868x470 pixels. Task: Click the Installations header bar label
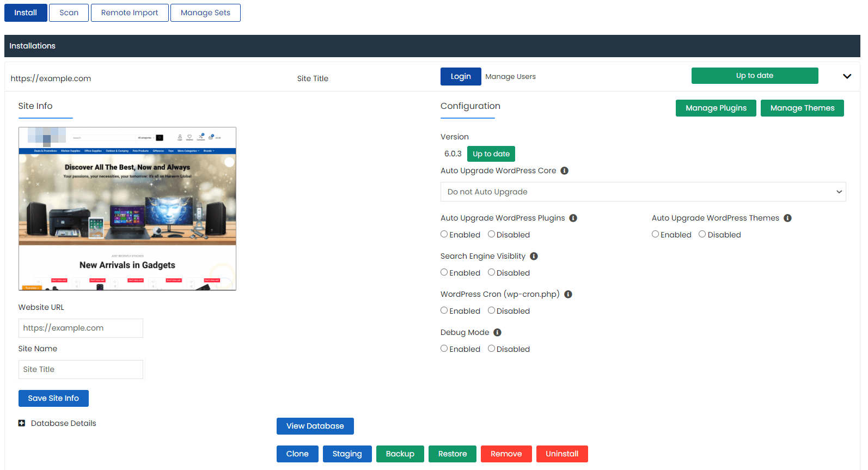click(x=33, y=46)
